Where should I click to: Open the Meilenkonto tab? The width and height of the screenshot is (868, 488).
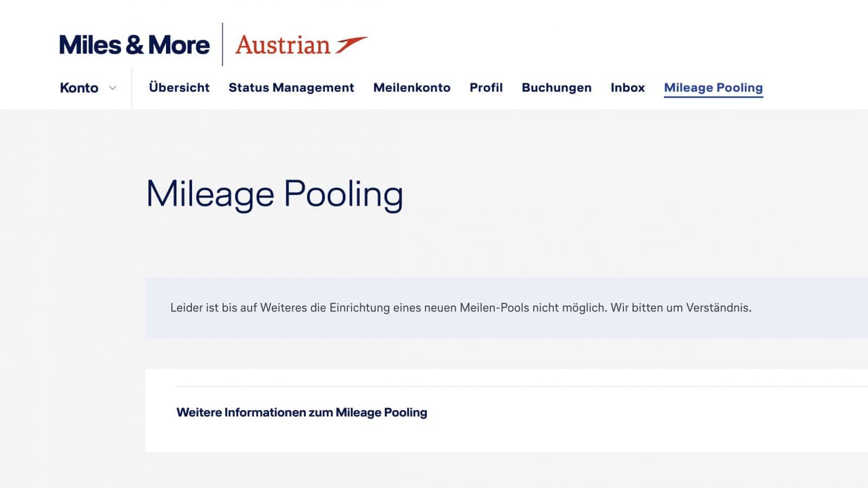pos(412,88)
